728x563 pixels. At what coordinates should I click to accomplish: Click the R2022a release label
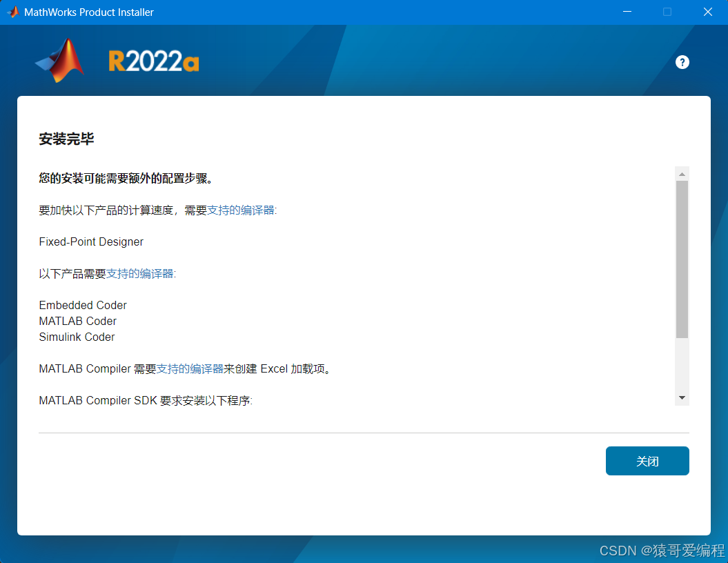click(x=154, y=61)
